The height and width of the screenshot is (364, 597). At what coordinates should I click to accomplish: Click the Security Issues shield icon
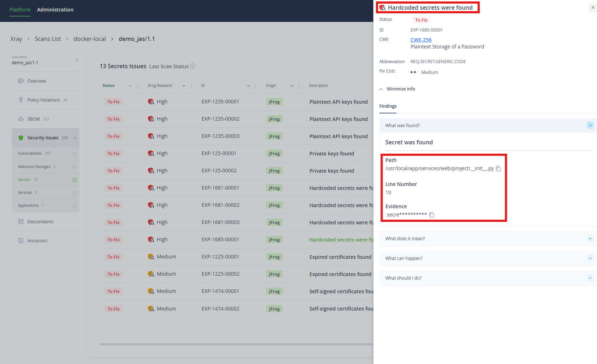point(21,138)
